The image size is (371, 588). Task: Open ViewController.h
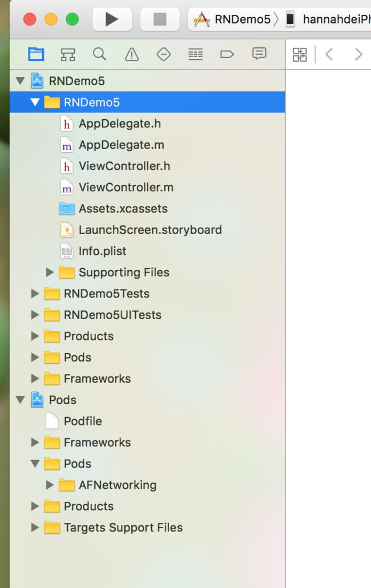tap(124, 166)
